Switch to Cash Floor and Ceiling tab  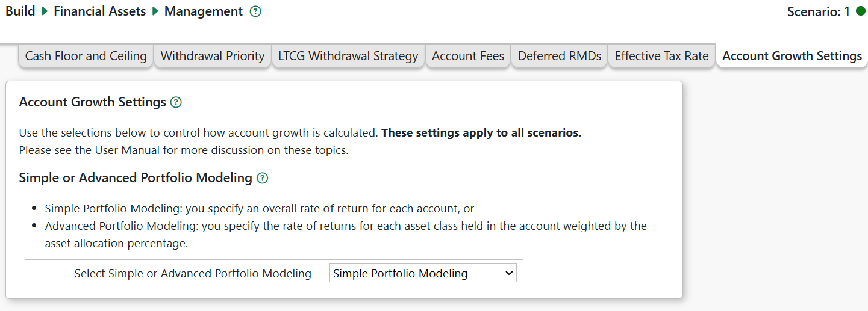[86, 56]
